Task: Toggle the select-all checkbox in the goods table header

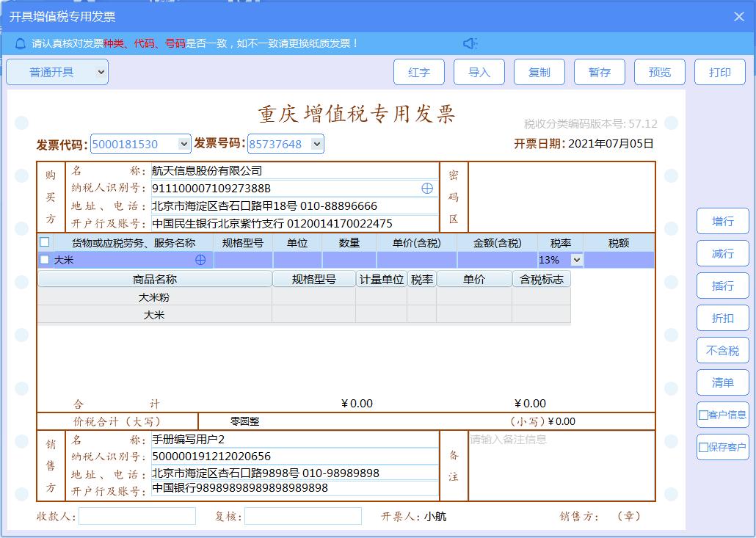Action: 43,242
